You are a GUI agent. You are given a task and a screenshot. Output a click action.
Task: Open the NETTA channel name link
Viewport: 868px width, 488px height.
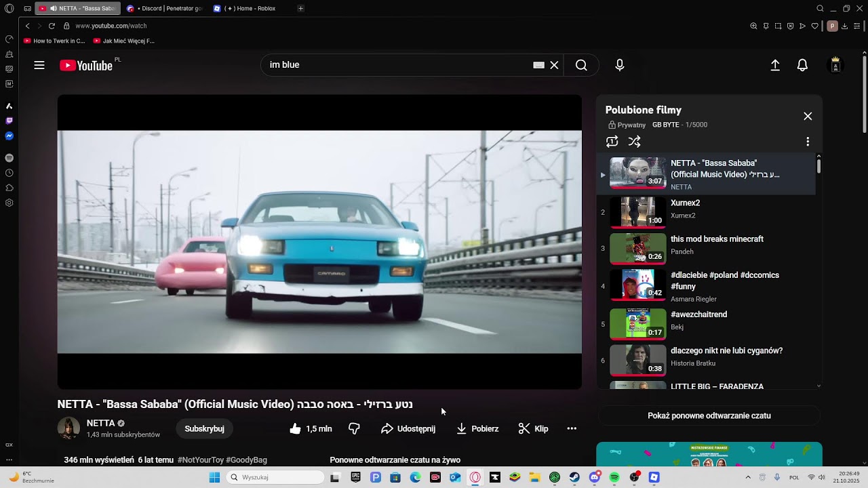(100, 423)
